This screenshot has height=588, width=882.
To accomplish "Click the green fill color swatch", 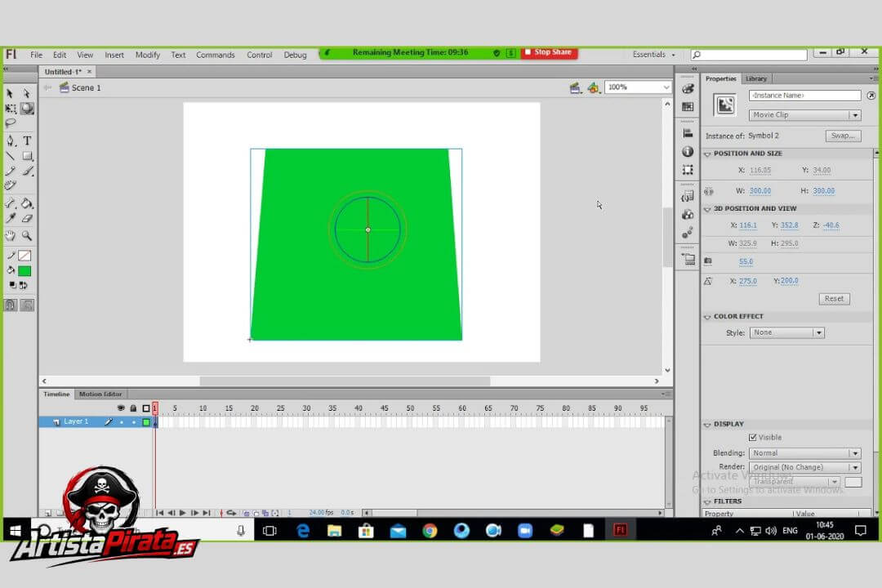I will coord(24,271).
